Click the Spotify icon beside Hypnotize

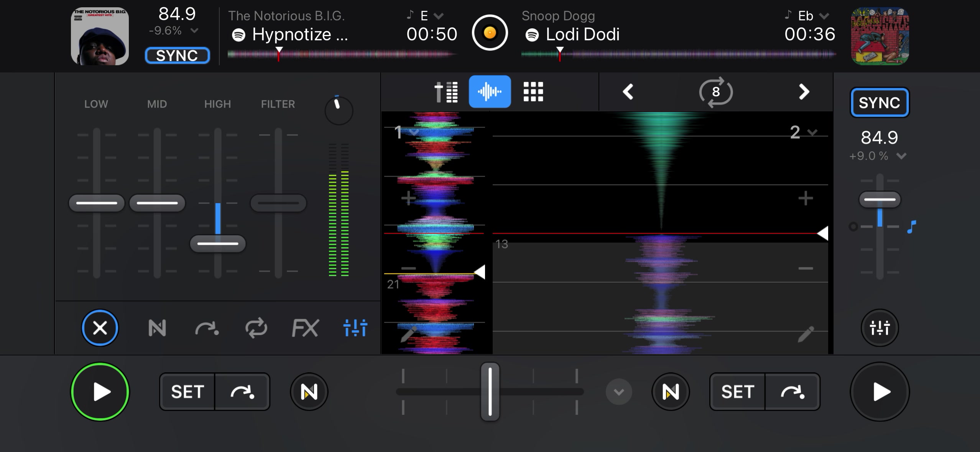pos(238,35)
